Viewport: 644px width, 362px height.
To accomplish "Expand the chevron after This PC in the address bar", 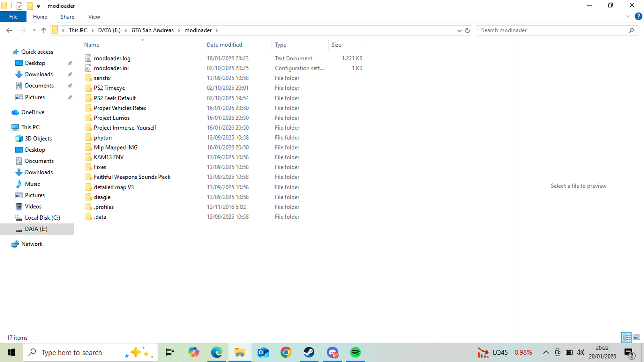I will point(92,30).
